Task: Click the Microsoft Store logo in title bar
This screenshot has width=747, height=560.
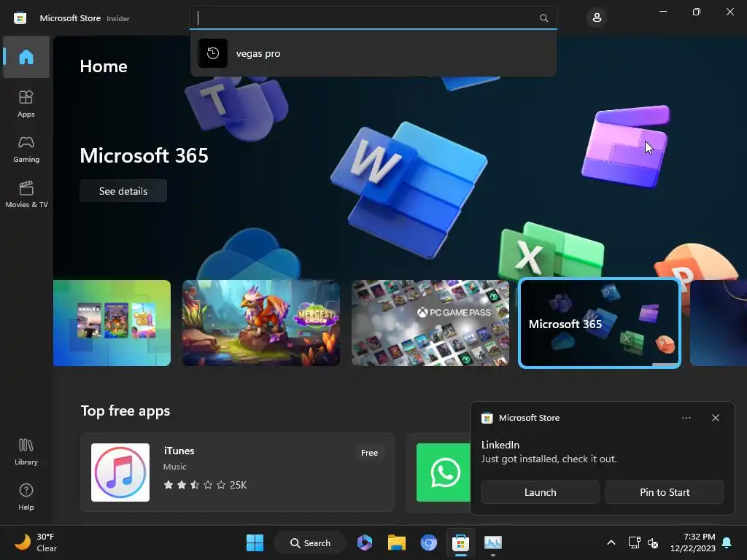Action: (20, 18)
